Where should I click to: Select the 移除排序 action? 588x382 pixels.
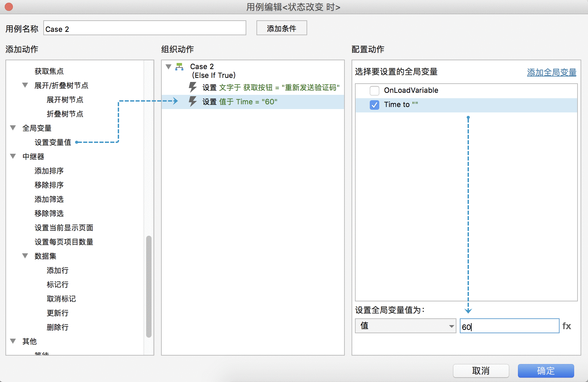pos(49,185)
